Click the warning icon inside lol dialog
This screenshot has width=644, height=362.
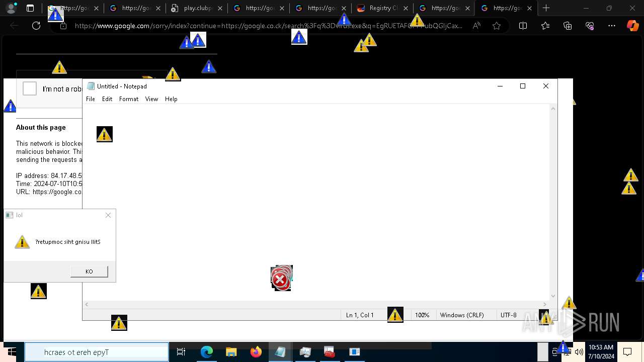tap(22, 242)
